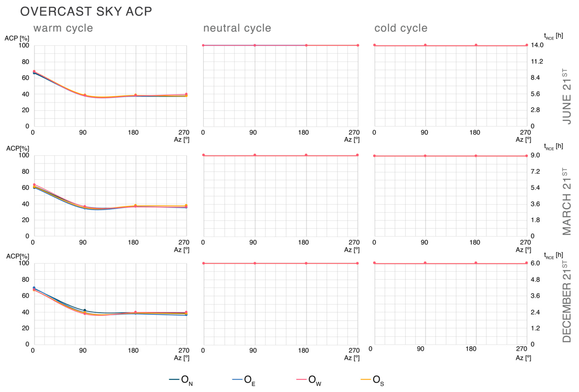Viewport: 579px width, 392px height.
Task: Click the 180° data point in June cold cycle chart
Action: tap(476, 45)
